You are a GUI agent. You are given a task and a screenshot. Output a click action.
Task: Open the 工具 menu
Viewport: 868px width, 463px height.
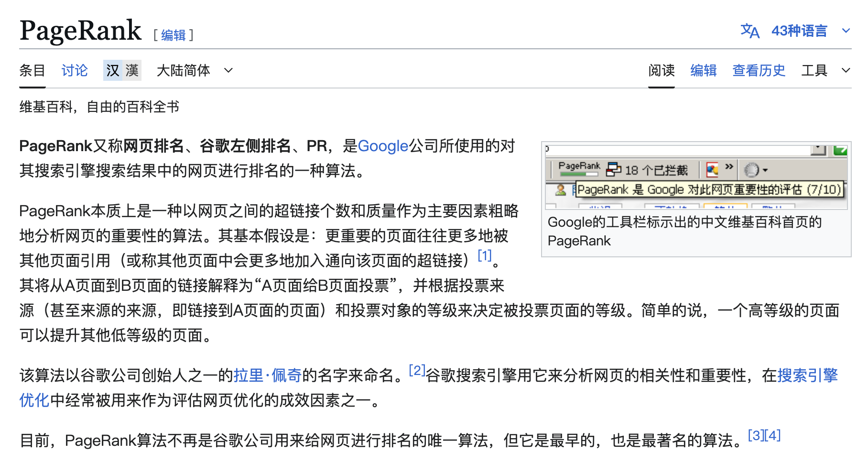(814, 70)
